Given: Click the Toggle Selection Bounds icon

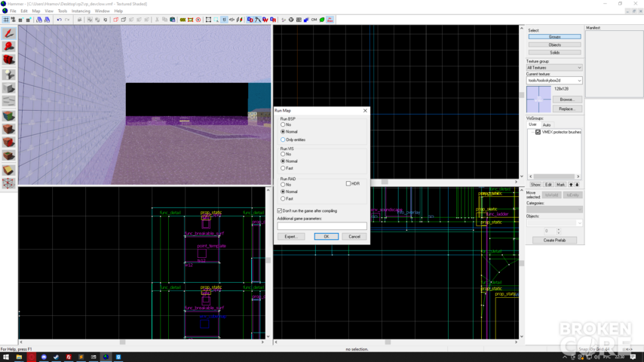Looking at the screenshot, I should pos(208,20).
